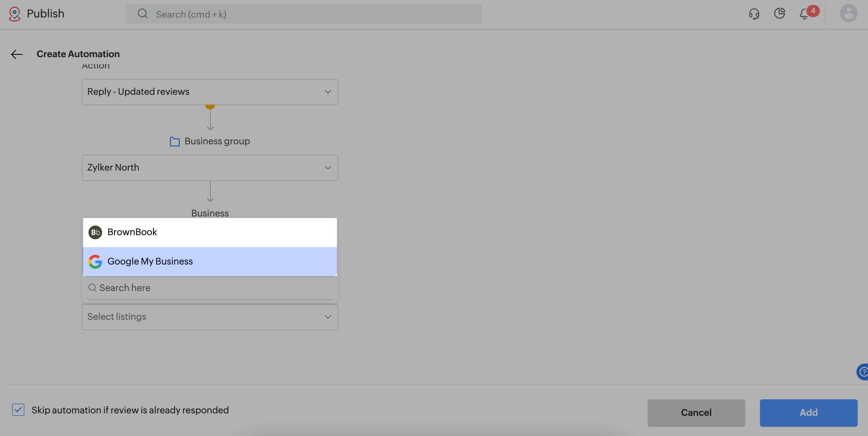Click the Publish product name
Viewport: 868px width, 436px height.
point(46,14)
